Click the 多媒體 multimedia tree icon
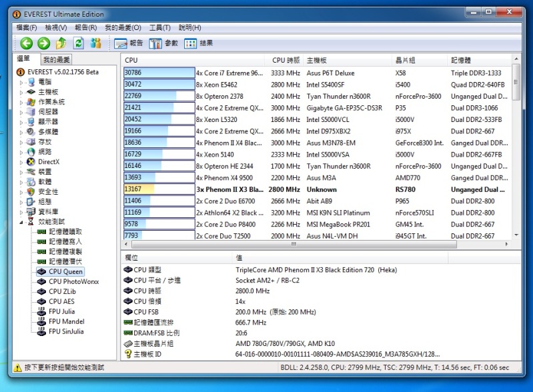Image resolution: width=533 pixels, height=392 pixels. pyautogui.click(x=31, y=132)
